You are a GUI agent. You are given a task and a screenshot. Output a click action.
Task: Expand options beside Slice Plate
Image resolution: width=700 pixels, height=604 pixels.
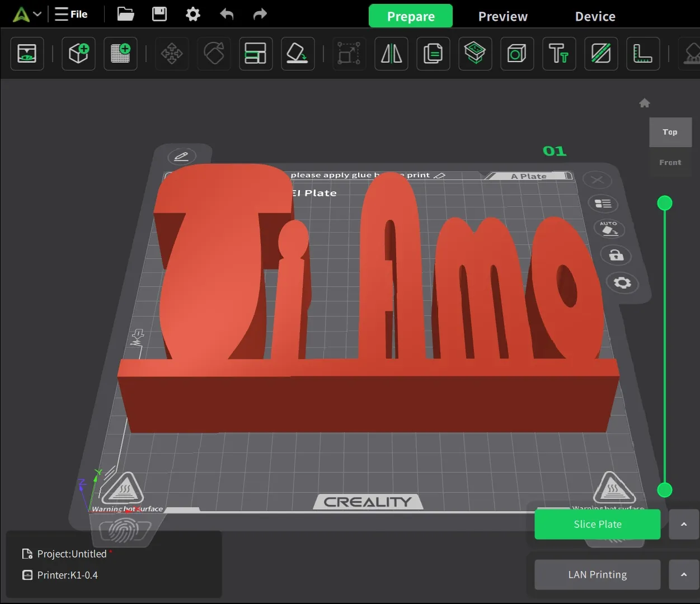[x=684, y=525]
